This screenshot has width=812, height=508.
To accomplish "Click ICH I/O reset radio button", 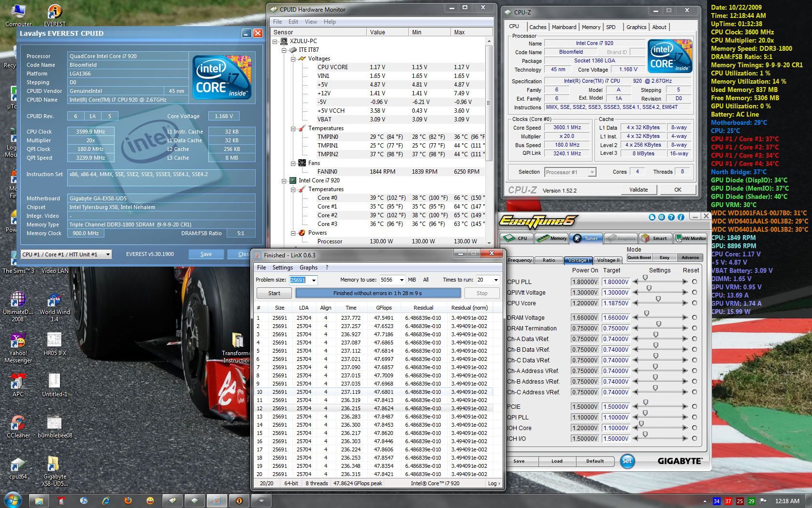I will coord(695,438).
